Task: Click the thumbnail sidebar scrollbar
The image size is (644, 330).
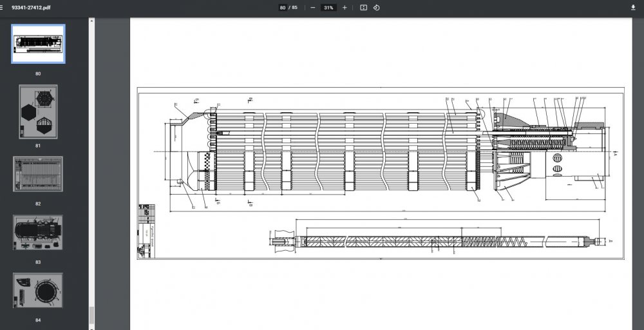Action: point(91,315)
